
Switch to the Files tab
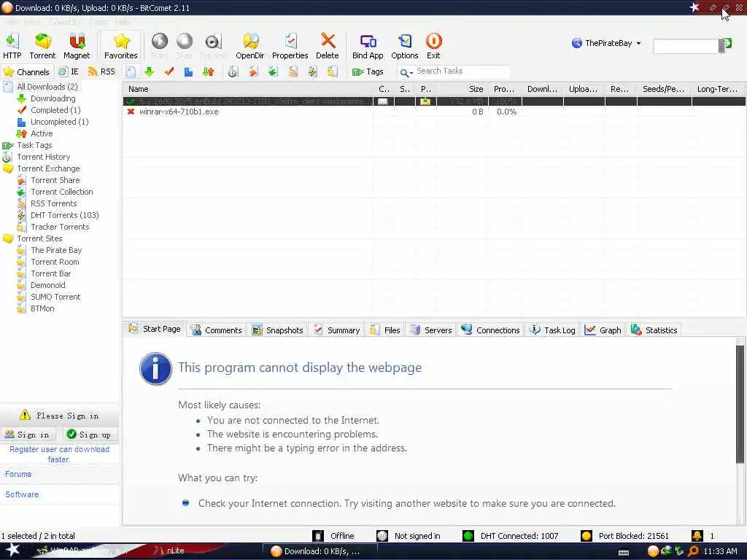(385, 330)
